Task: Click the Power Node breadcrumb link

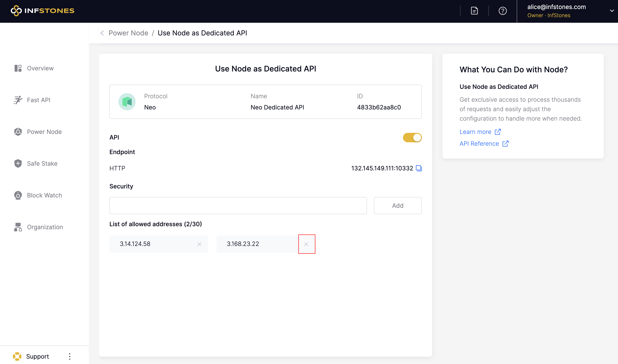Action: pyautogui.click(x=128, y=33)
